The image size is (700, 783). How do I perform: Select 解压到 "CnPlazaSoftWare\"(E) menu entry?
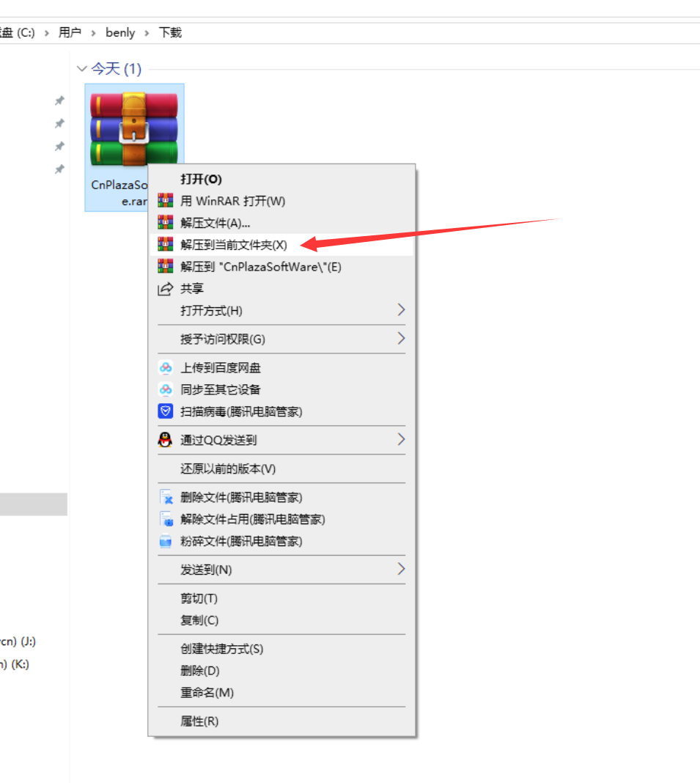[x=261, y=267]
